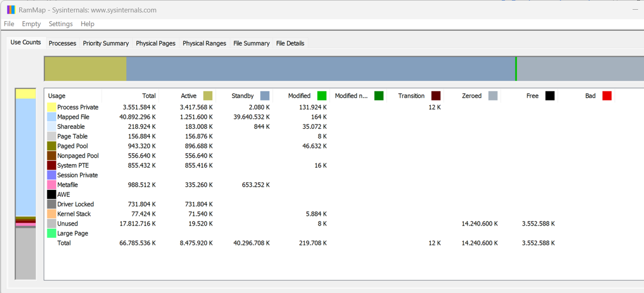The height and width of the screenshot is (293, 644).
Task: Click the AWE row label
Action: pos(64,195)
